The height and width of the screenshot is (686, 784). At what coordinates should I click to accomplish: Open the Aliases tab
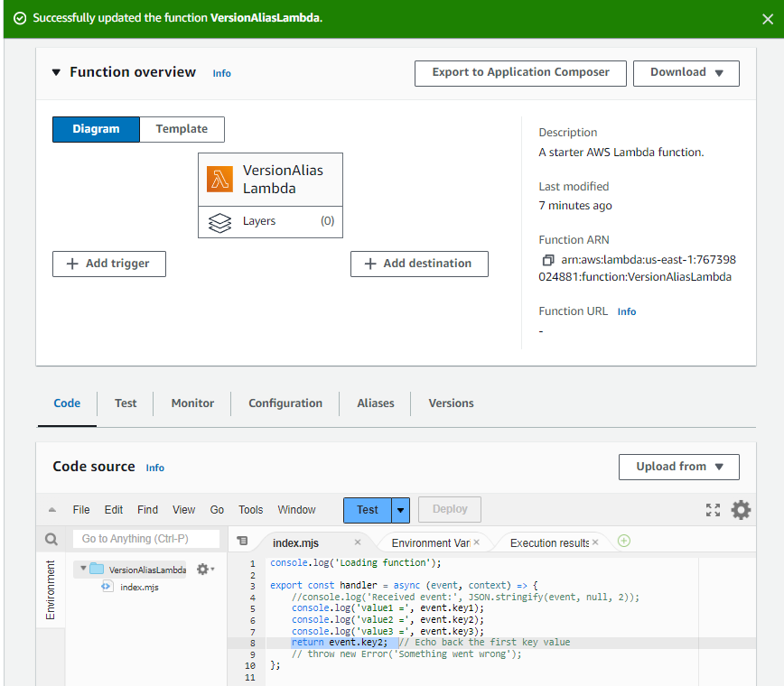coord(375,403)
